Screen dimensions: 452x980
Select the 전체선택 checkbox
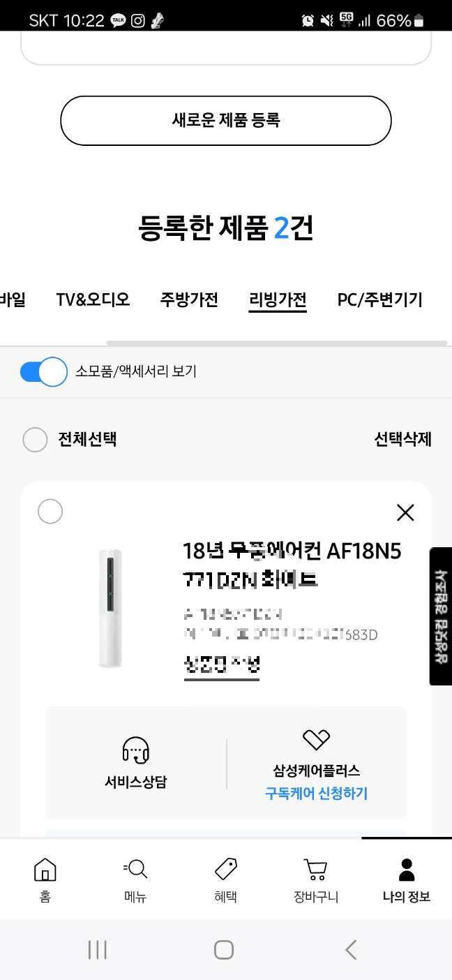(x=36, y=440)
